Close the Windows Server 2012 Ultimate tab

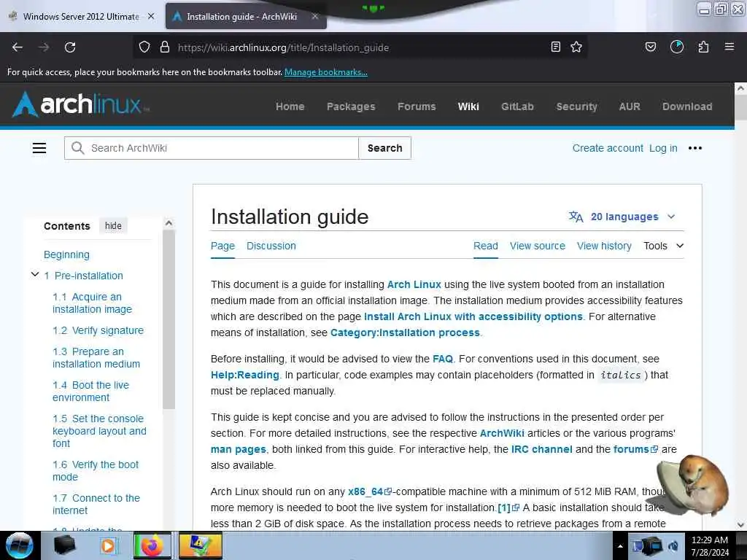(x=151, y=16)
